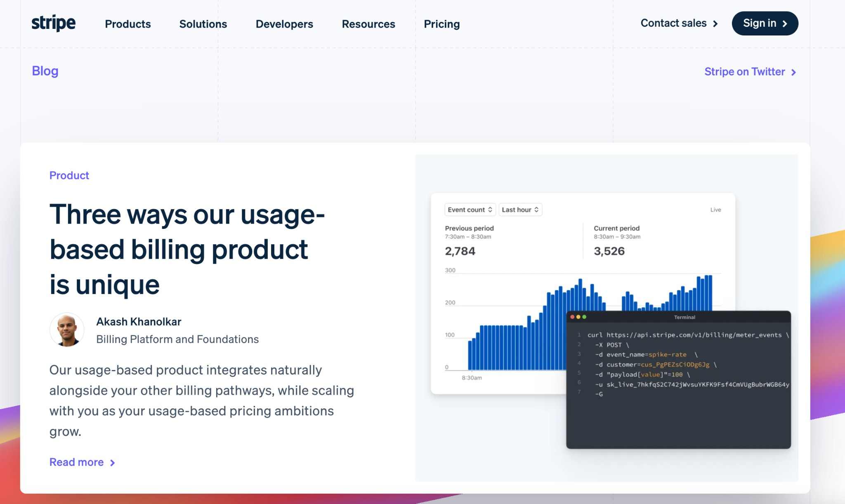Click the Current period label
The image size is (845, 504).
(616, 228)
